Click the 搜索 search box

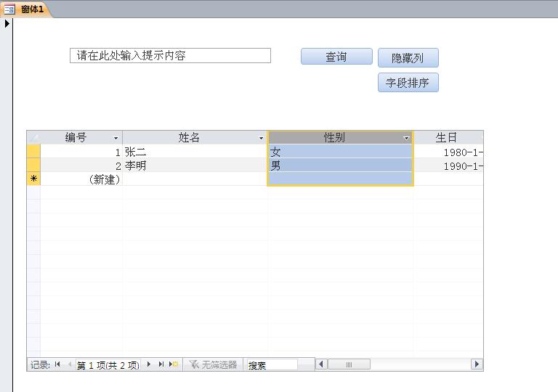[x=272, y=365]
